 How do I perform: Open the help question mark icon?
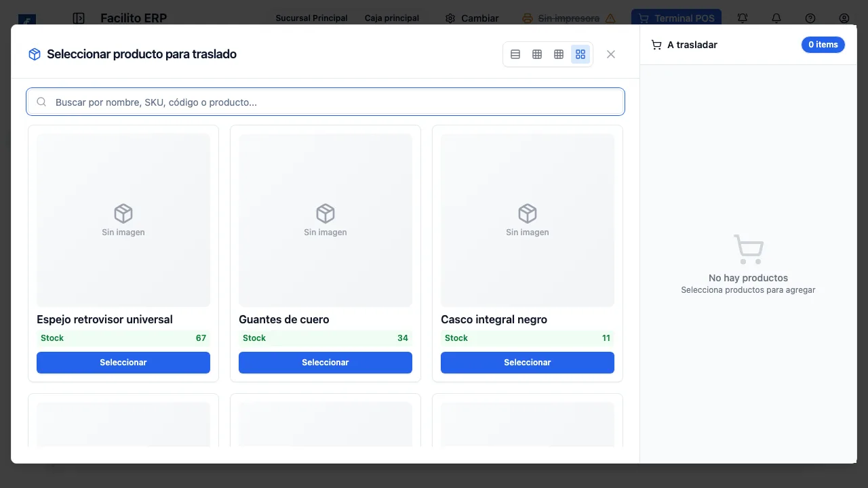[x=810, y=18]
